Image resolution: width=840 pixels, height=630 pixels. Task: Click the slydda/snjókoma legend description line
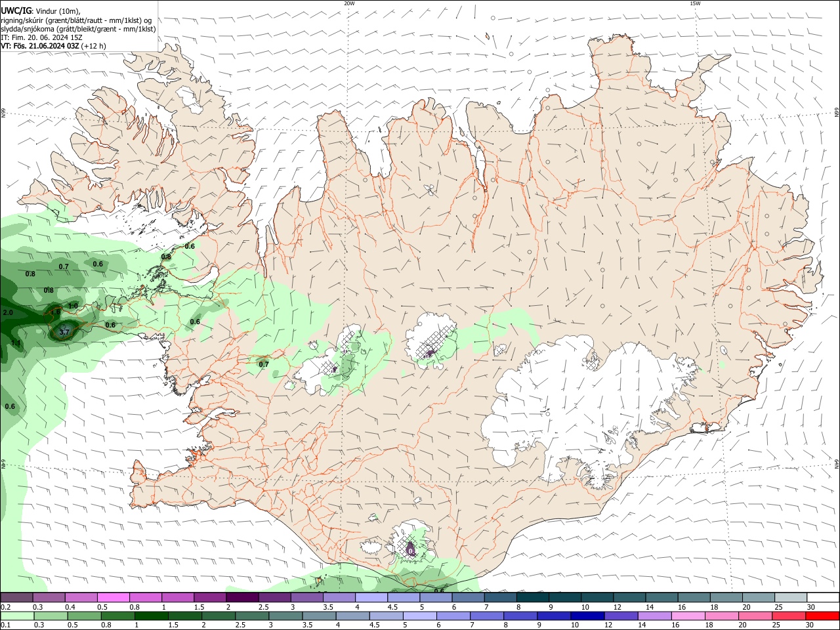[x=78, y=29]
